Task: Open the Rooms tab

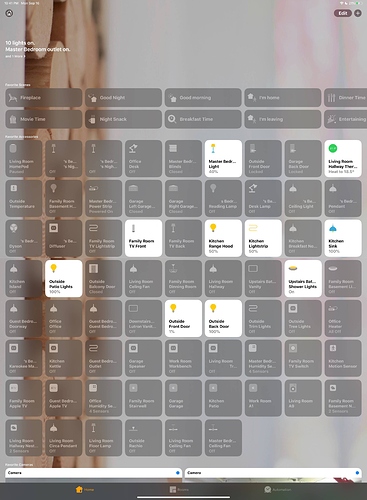Action: [179, 489]
